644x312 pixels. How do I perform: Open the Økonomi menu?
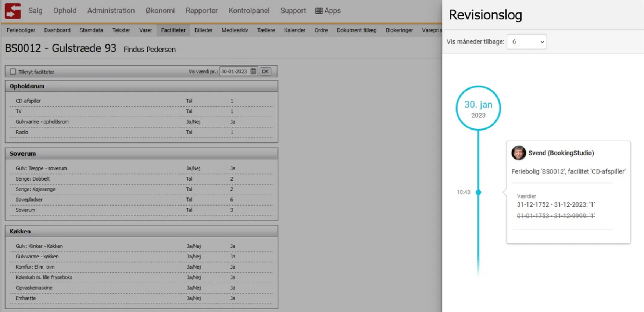tap(160, 11)
